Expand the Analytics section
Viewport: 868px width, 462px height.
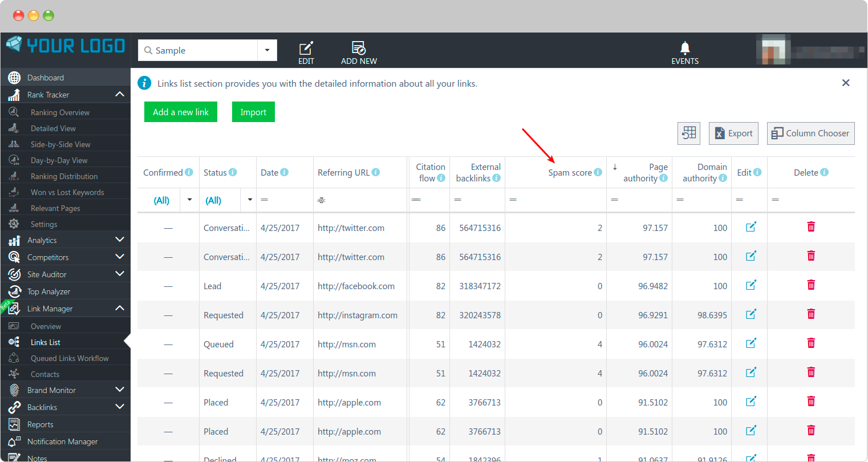point(120,240)
